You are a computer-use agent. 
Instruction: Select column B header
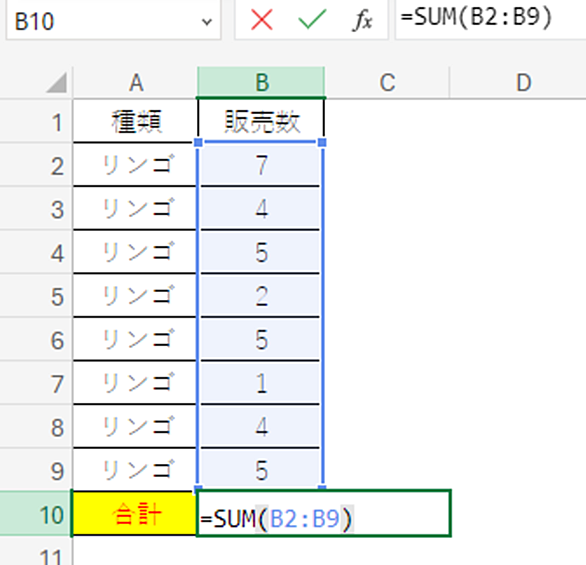click(x=261, y=83)
